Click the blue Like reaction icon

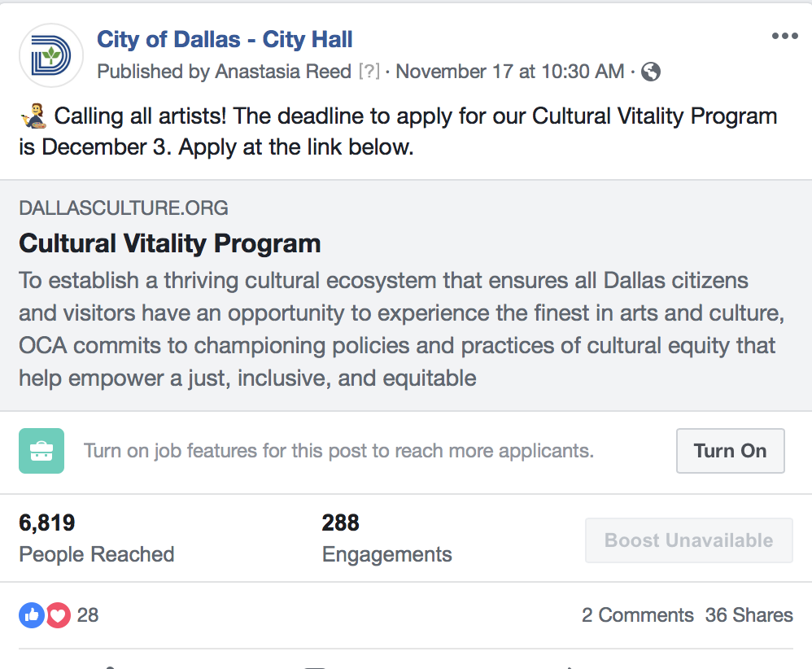coord(32,615)
